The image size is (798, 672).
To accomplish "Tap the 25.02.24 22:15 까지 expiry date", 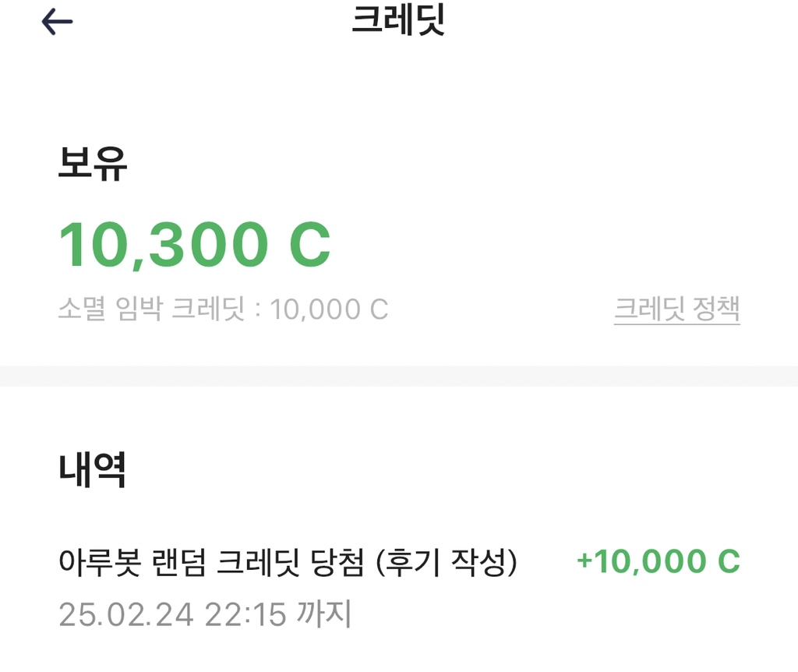I will [x=206, y=614].
